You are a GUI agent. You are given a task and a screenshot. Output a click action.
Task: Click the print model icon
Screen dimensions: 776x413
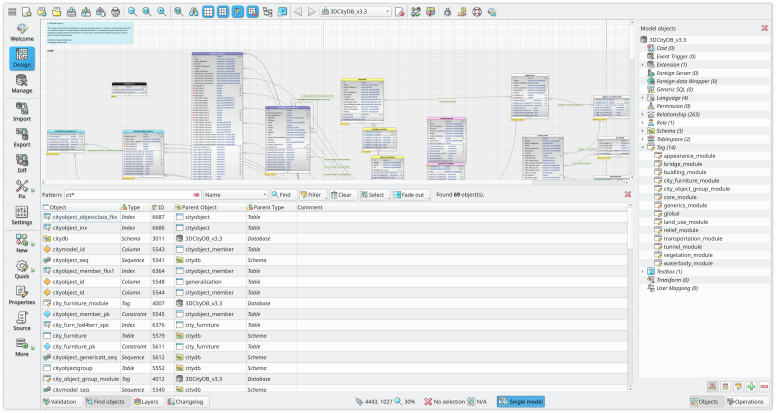115,11
